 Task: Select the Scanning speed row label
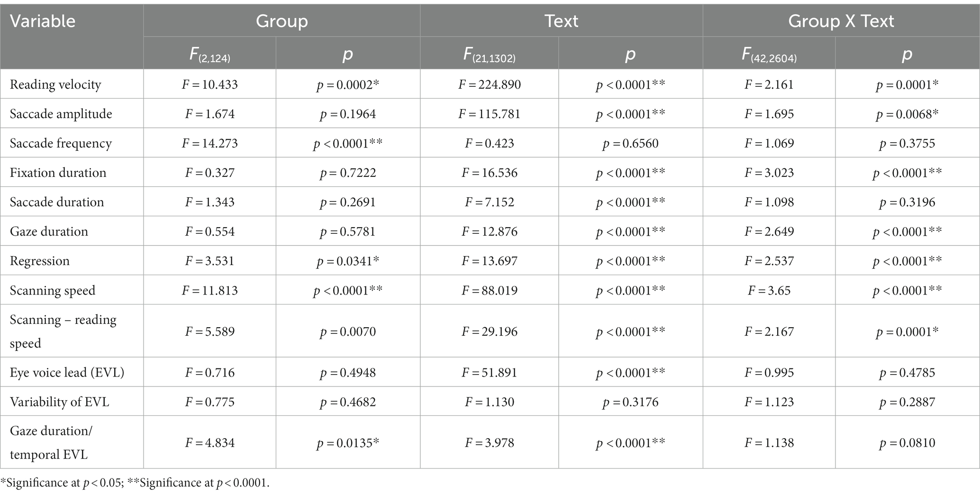(53, 290)
